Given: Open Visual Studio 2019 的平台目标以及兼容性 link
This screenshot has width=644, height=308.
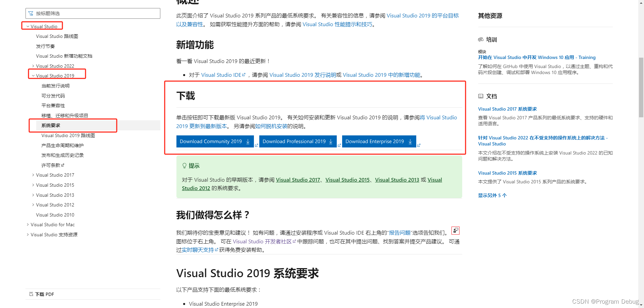Looking at the screenshot, I should click(423, 15).
